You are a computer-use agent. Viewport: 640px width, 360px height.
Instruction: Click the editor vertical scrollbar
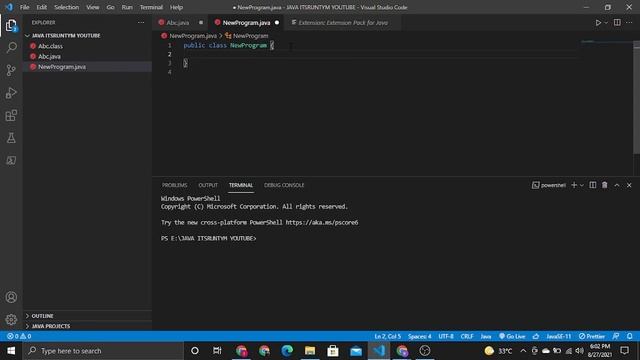pos(636,98)
